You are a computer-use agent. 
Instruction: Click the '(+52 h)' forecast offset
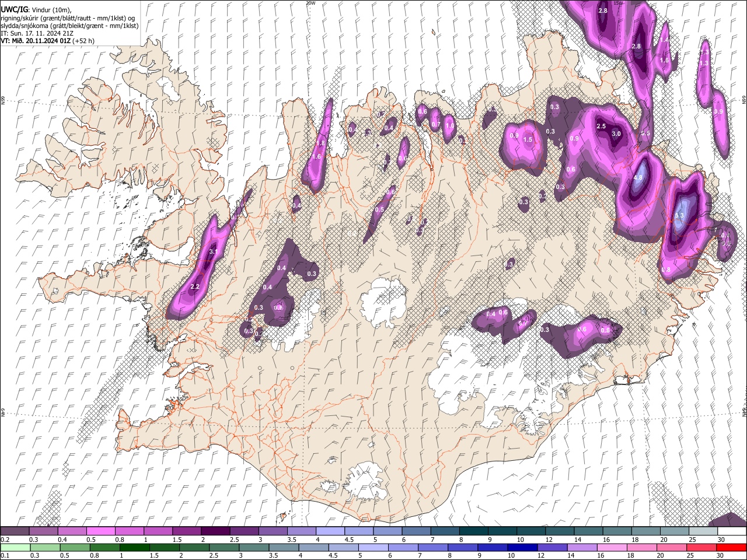83,41
